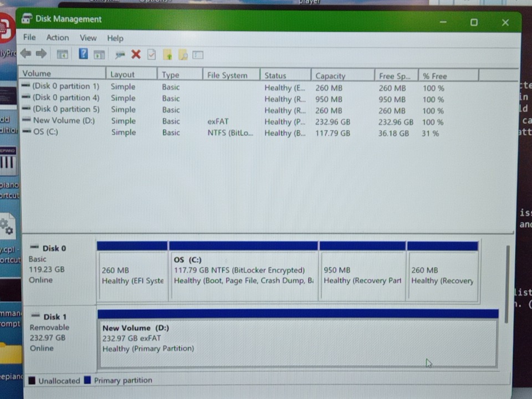Open the Action menu
This screenshot has height=399, width=532.
(57, 38)
